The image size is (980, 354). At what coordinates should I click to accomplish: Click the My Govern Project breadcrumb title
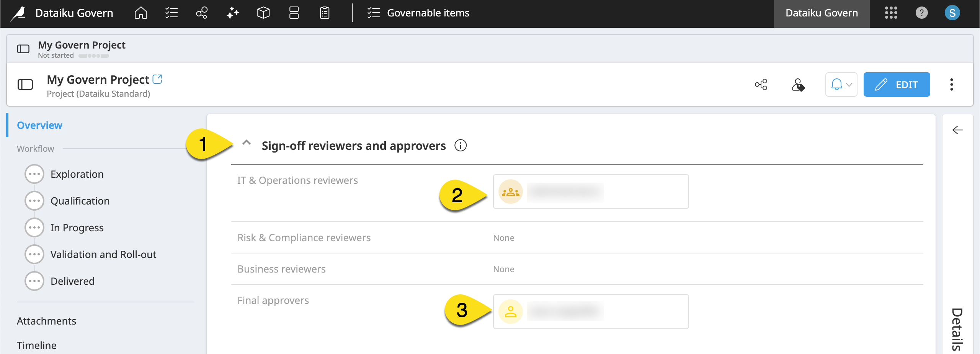point(82,45)
